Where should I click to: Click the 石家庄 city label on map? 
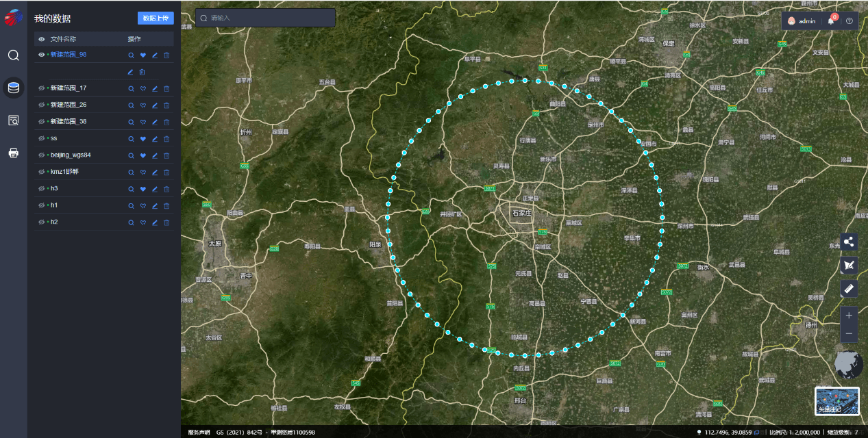[522, 214]
